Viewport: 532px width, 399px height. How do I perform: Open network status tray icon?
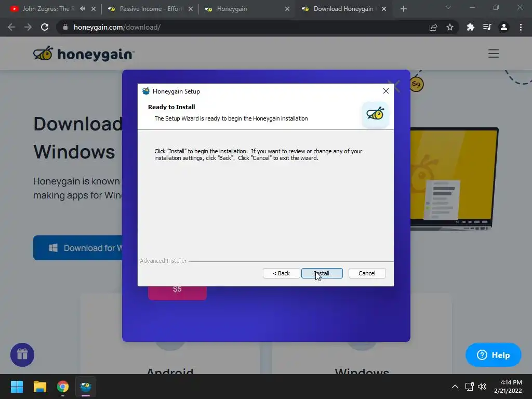click(470, 387)
